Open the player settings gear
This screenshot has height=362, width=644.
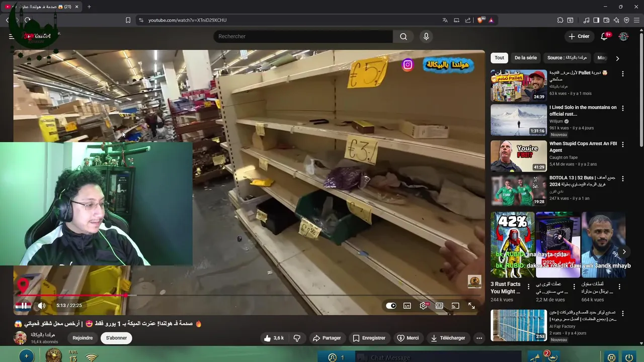pos(424,306)
